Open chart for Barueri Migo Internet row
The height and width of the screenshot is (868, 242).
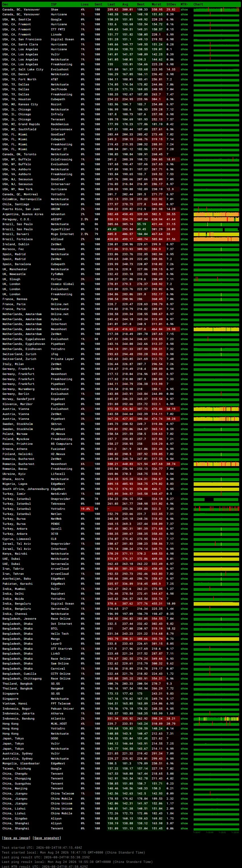(216, 234)
